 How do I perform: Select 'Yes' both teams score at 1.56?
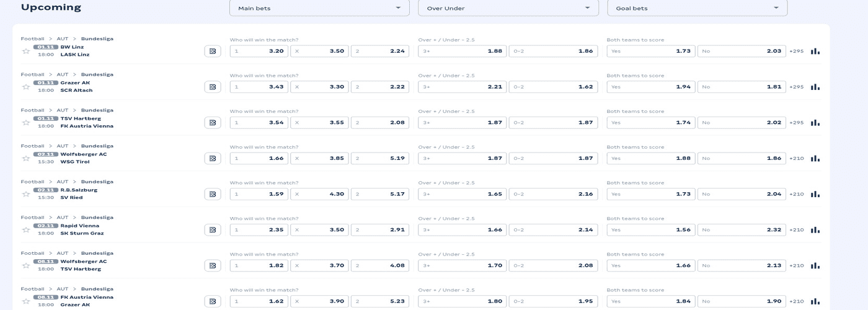tap(650, 229)
